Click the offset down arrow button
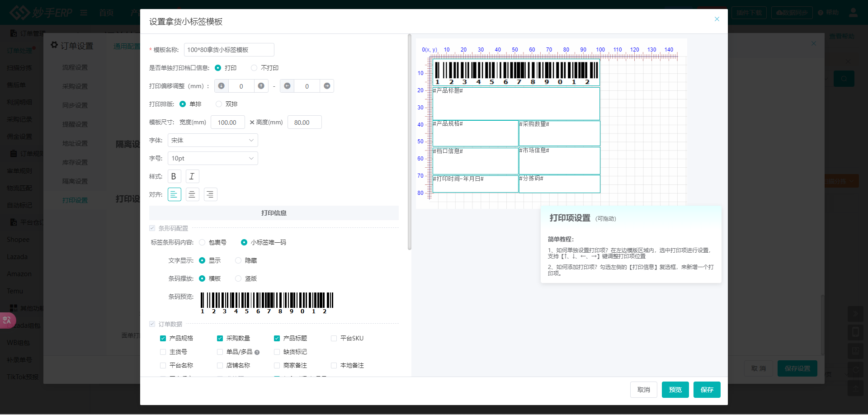The width and height of the screenshot is (868, 415). 222,86
